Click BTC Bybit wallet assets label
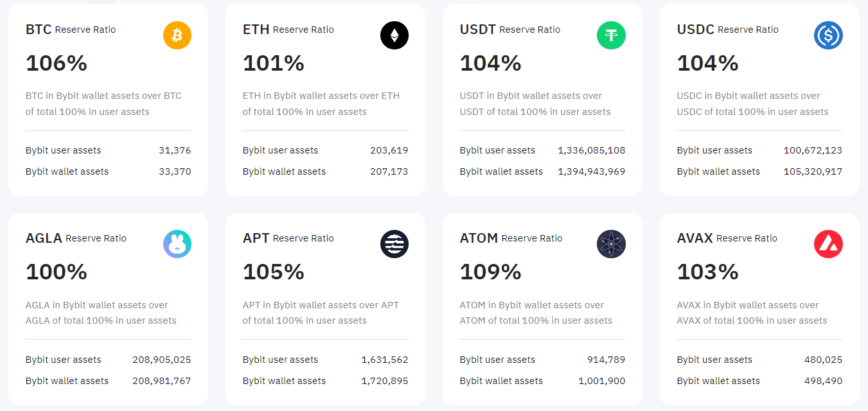This screenshot has width=868, height=411. [67, 171]
